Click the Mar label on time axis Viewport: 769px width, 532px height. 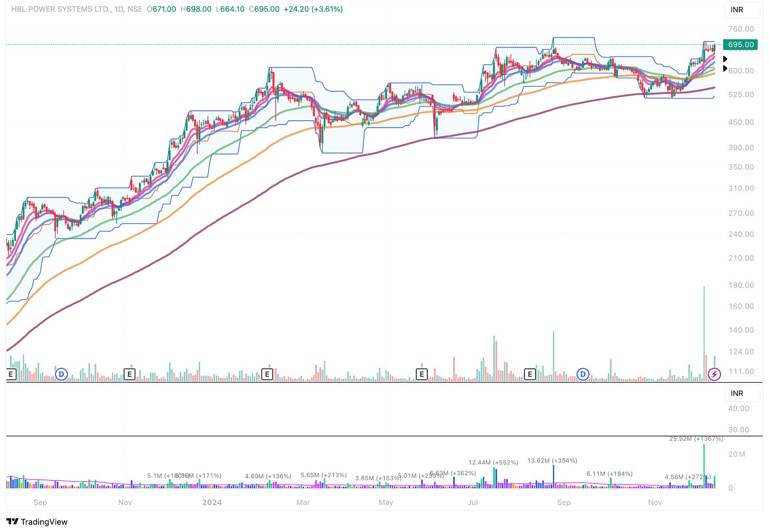[303, 502]
